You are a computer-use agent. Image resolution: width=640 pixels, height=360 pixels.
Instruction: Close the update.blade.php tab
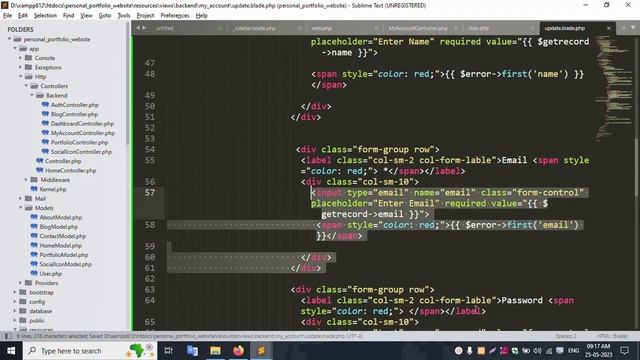609,28
